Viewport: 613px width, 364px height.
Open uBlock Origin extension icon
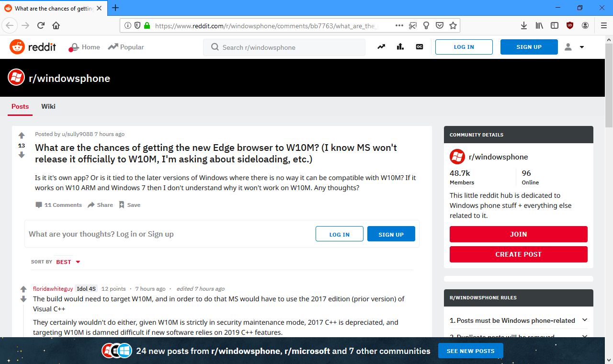click(570, 25)
